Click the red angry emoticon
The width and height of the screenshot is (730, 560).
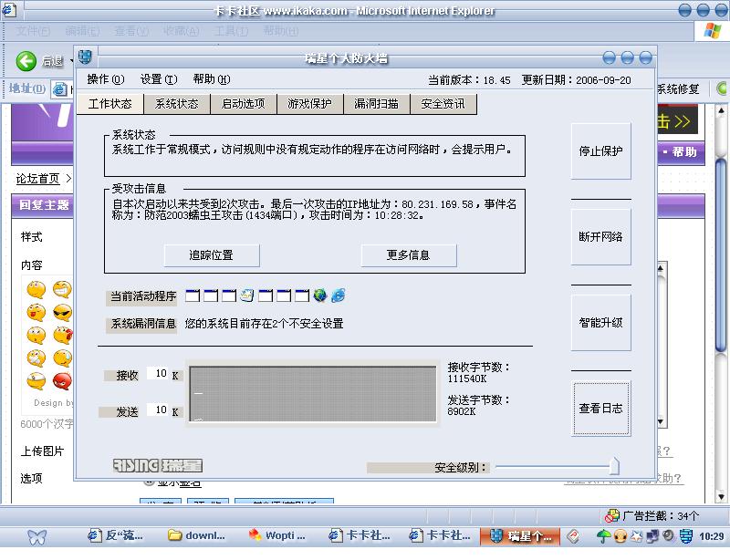pyautogui.click(x=62, y=380)
